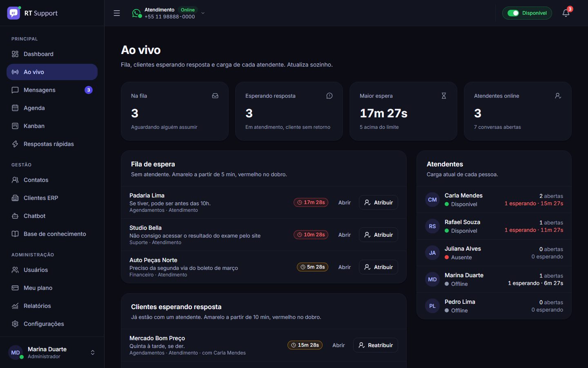
Task: Open Padaria Lima conversation via Abrir
Action: (x=345, y=202)
